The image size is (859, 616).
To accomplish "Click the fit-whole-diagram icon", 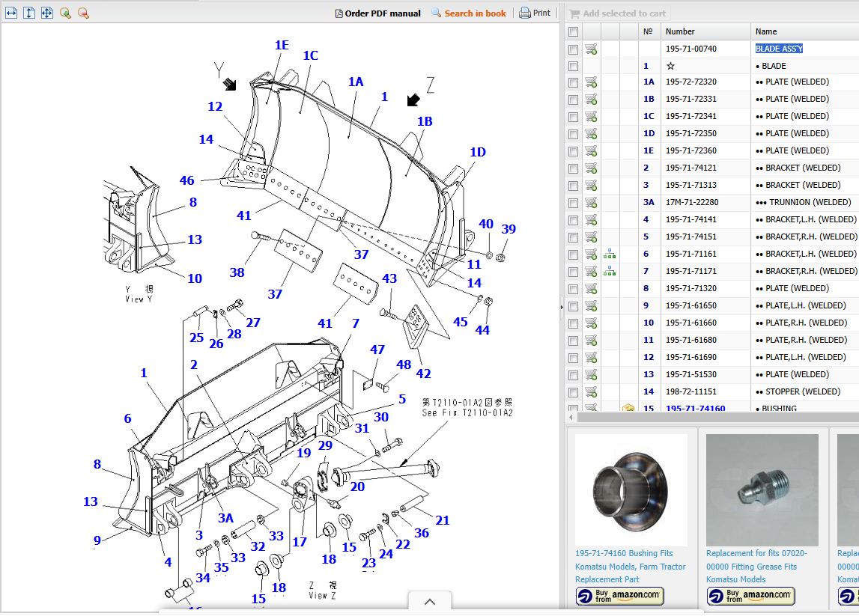I will [47, 13].
